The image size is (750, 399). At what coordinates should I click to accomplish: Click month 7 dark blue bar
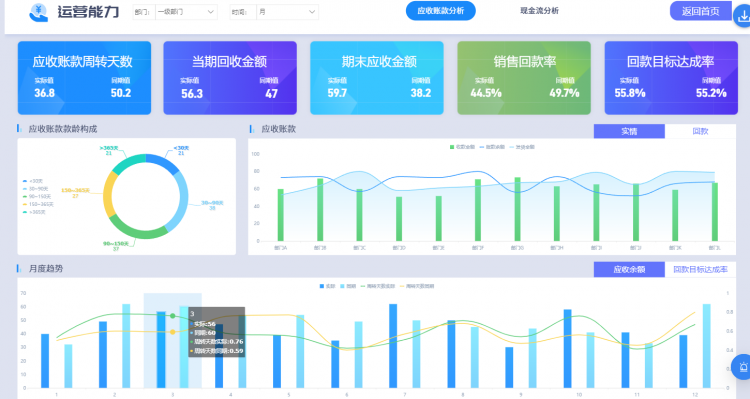[393, 346]
